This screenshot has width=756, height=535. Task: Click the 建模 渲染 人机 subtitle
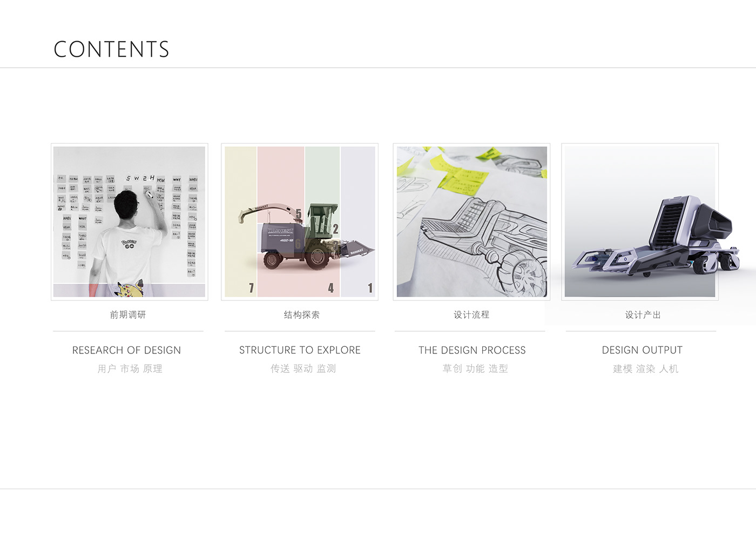(x=645, y=369)
